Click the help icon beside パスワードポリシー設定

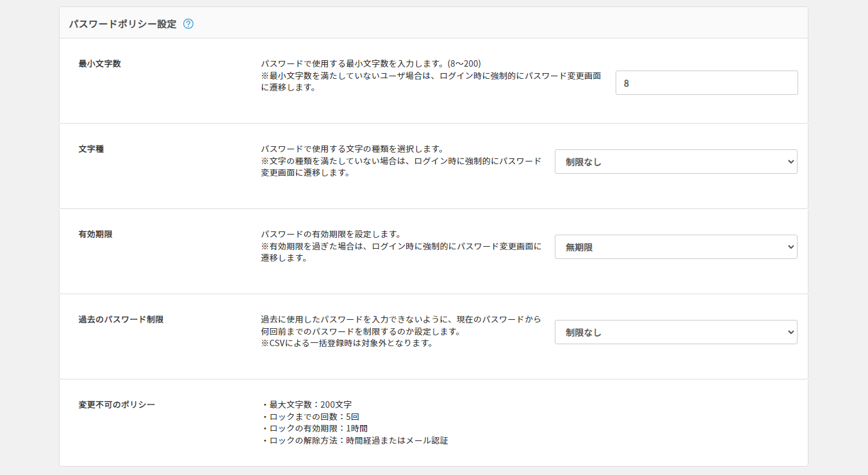pyautogui.click(x=188, y=24)
